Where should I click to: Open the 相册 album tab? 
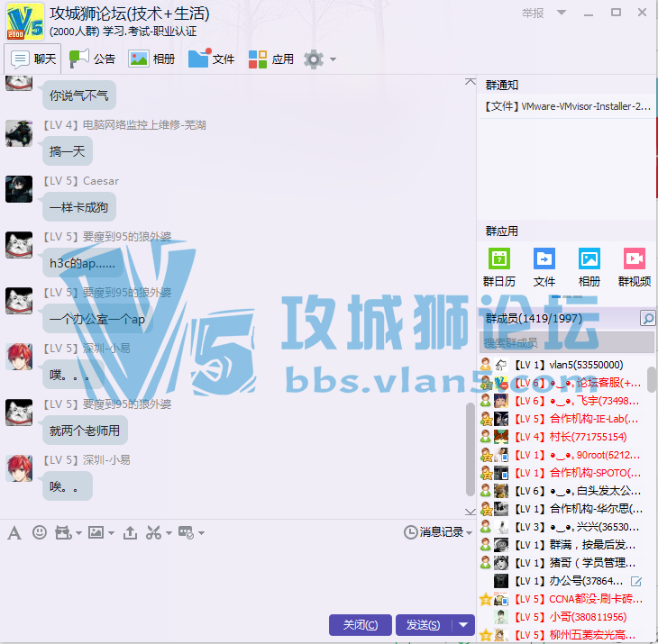pyautogui.click(x=151, y=59)
